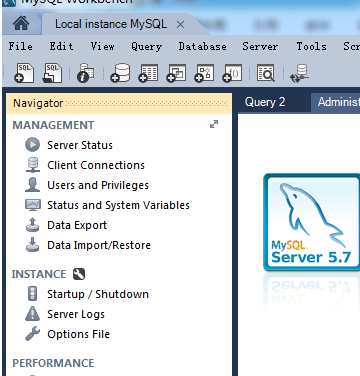360x376 pixels.
Task: Click the Data Export icon
Action: tap(32, 225)
